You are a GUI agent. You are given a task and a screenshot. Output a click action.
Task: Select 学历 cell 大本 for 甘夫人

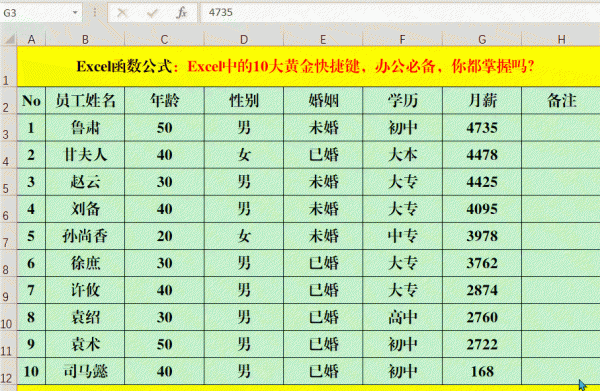tap(402, 155)
